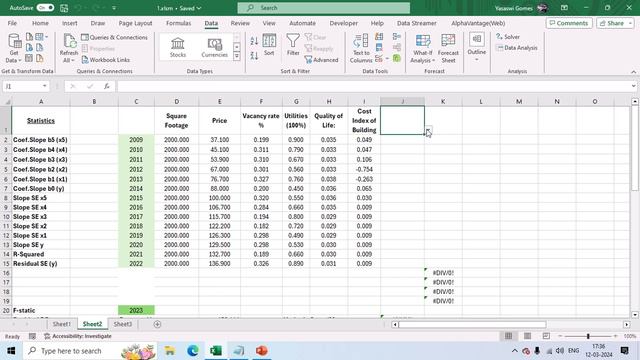The height and width of the screenshot is (360, 640).
Task: Expand the formula bar
Action: [633, 86]
